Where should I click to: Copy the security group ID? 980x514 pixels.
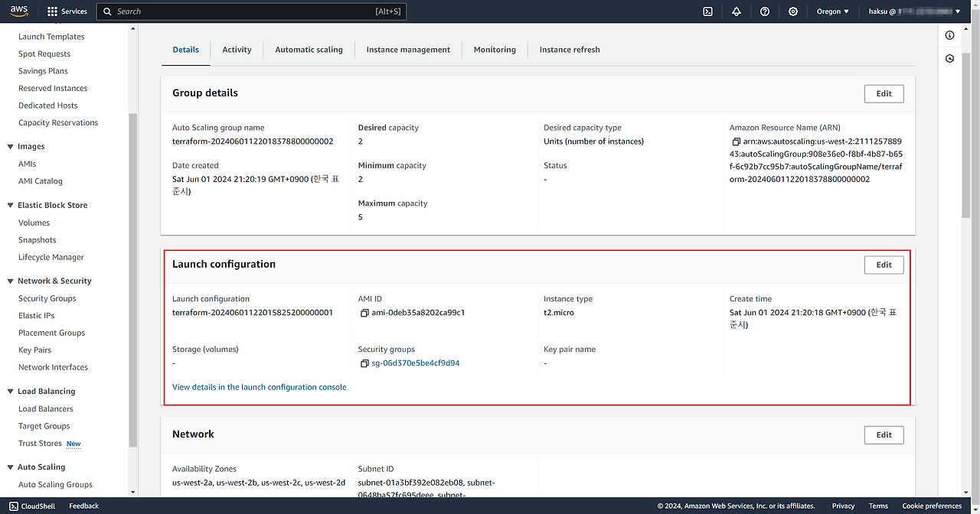tap(364, 363)
